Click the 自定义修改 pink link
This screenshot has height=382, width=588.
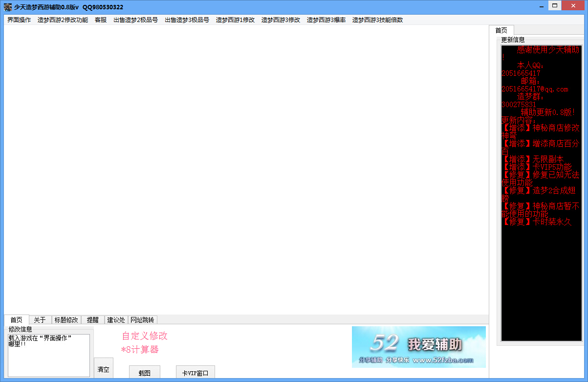coord(145,336)
